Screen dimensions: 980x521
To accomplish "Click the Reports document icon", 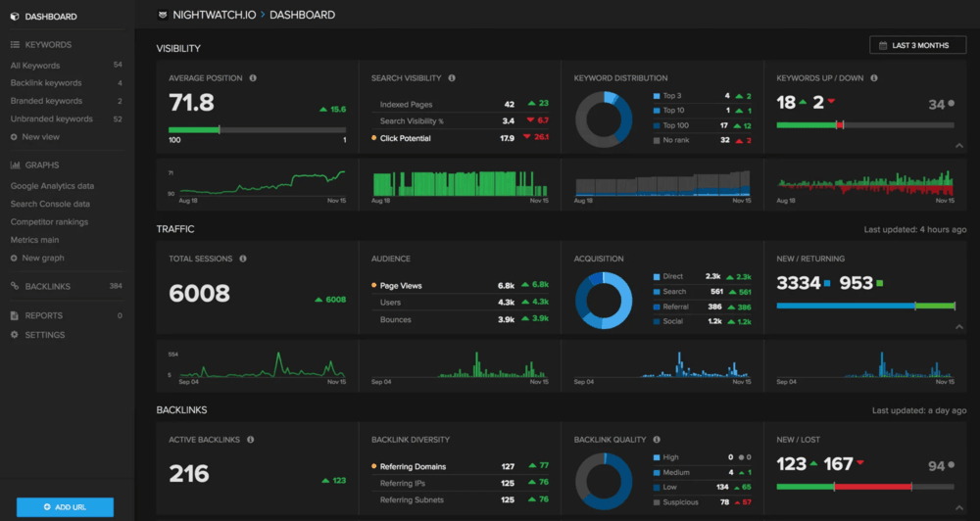I will [x=15, y=315].
